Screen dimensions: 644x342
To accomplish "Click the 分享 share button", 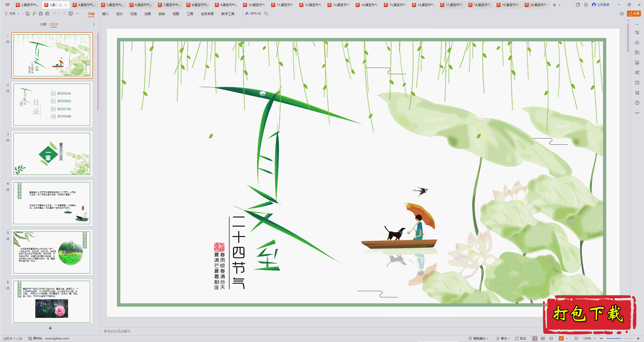I will [x=634, y=14].
